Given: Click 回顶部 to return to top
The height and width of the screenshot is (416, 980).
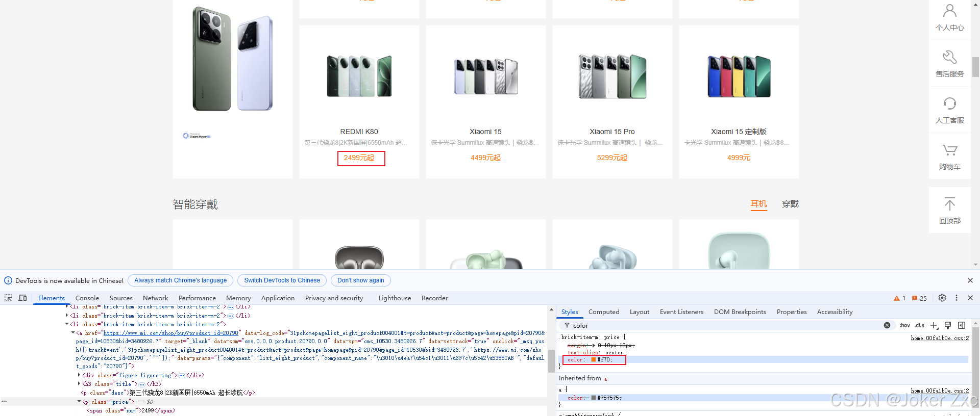Looking at the screenshot, I should coord(950,210).
